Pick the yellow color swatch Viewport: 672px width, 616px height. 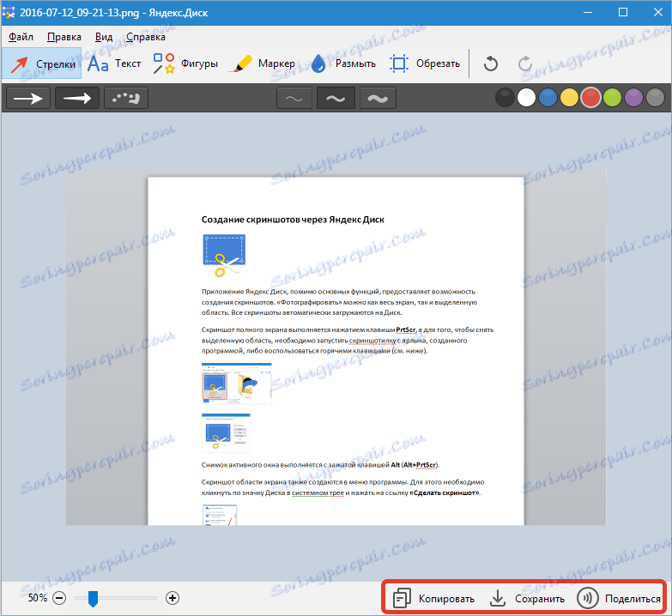tap(569, 98)
